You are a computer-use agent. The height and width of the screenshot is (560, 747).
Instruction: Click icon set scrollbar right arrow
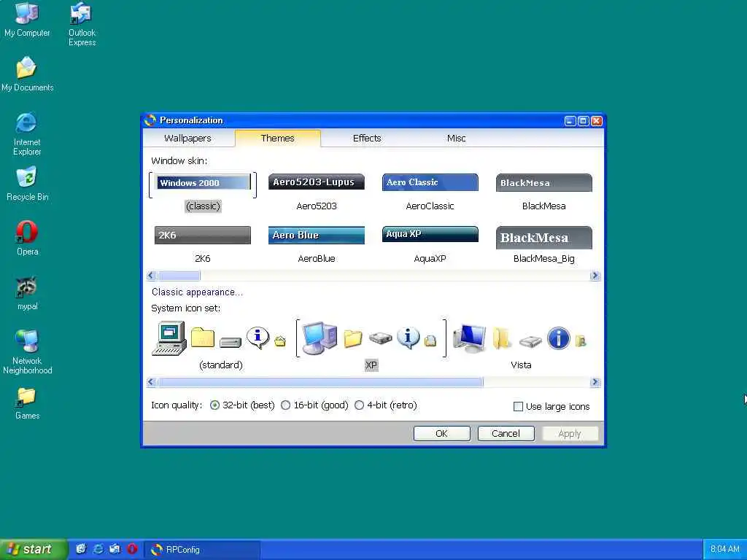click(x=595, y=382)
